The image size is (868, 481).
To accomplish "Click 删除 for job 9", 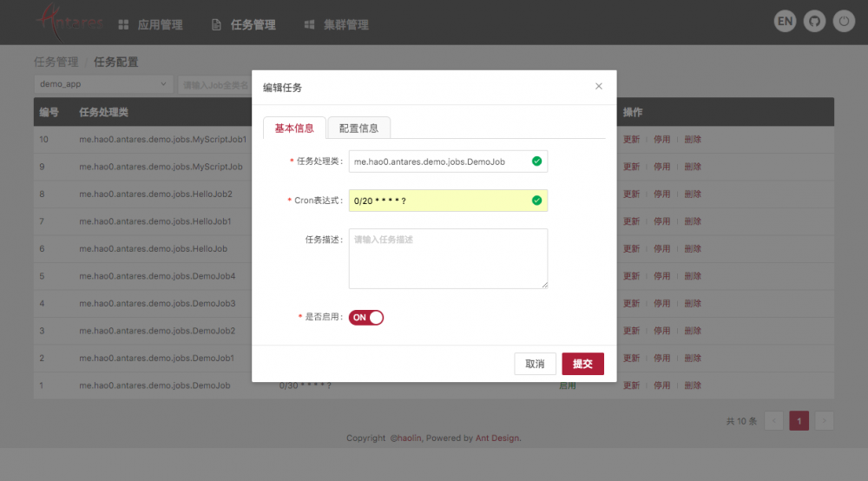I will point(693,167).
